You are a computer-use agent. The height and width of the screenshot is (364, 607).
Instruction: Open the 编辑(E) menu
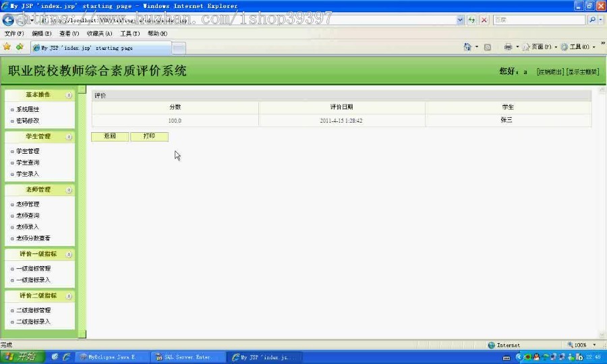41,34
